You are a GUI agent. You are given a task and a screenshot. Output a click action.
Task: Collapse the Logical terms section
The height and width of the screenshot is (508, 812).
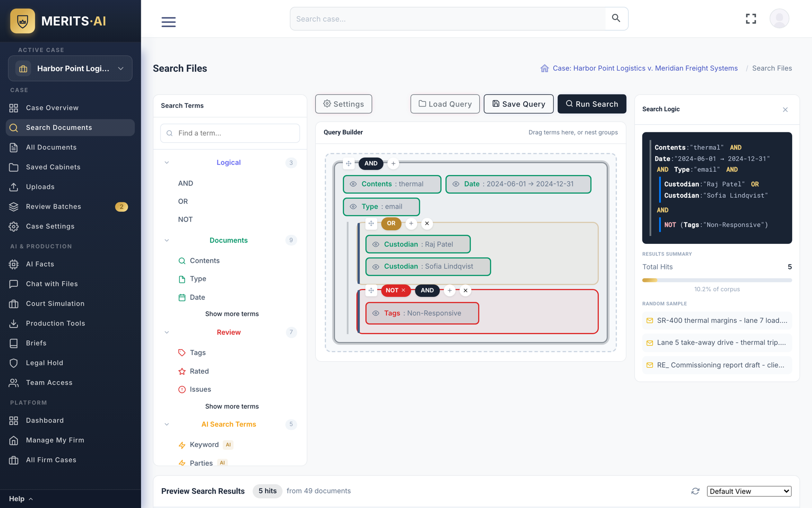[167, 163]
